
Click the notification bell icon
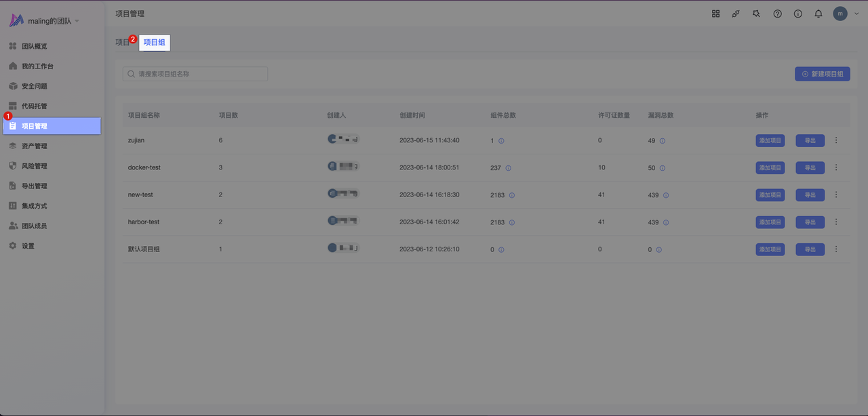coord(818,14)
